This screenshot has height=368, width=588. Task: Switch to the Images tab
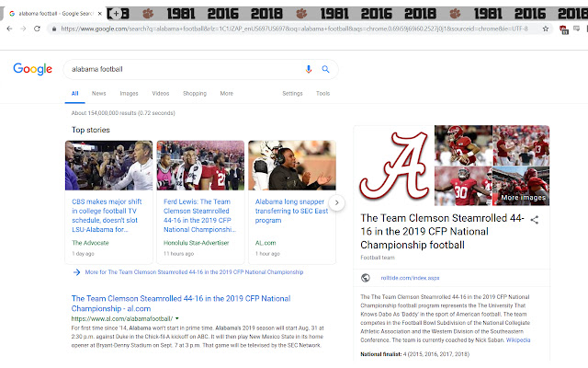pyautogui.click(x=129, y=94)
